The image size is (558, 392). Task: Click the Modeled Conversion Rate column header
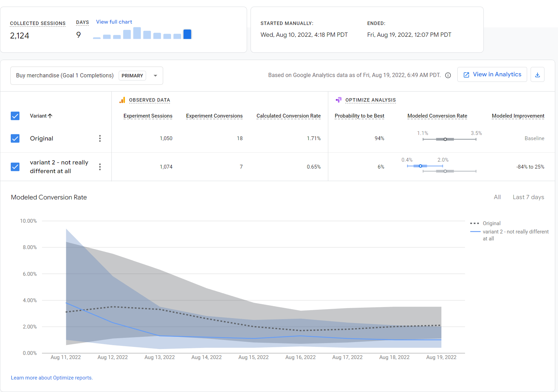tap(437, 116)
